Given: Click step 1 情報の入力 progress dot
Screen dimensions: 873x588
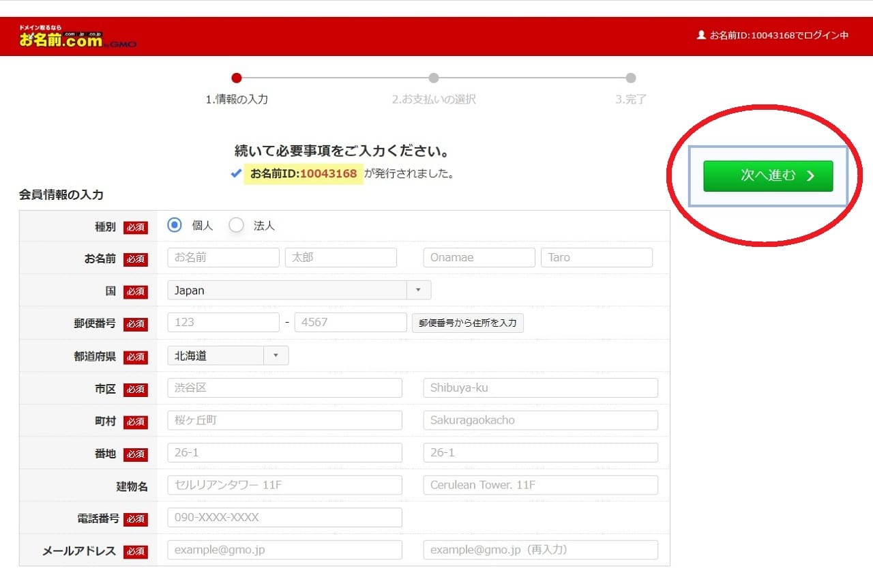Looking at the screenshot, I should point(237,78).
